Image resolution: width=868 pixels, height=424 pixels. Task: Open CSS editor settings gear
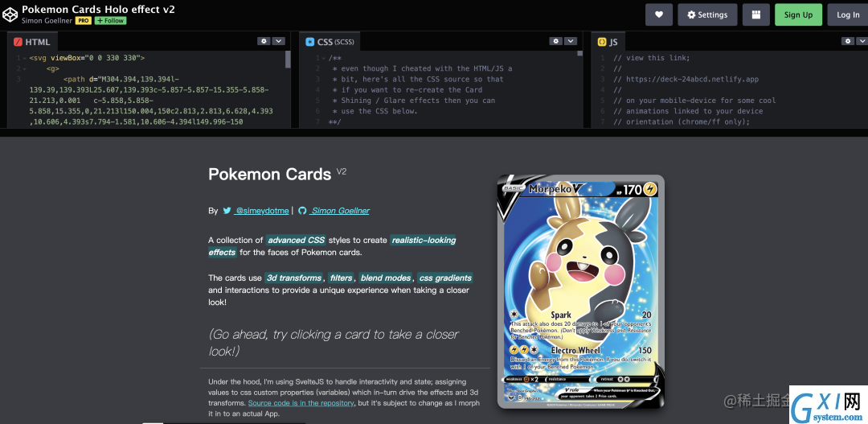click(555, 41)
